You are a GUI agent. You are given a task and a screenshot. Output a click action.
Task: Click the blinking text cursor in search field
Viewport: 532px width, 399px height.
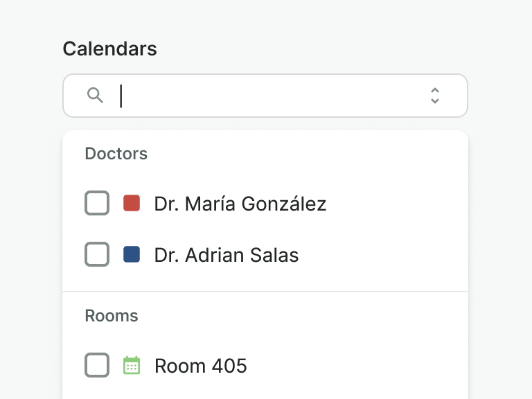(x=121, y=96)
